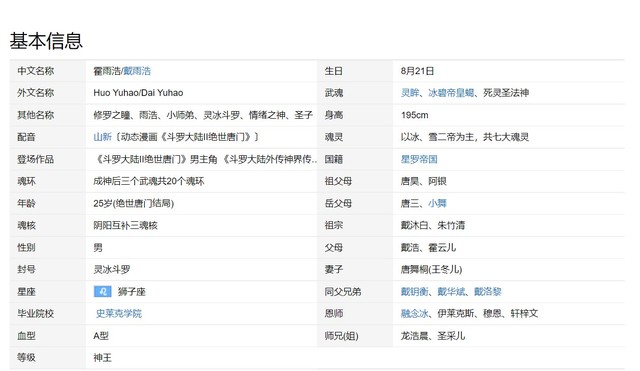This screenshot has width=640, height=371.
Task: Select the 龙浩晨、圣采儿 value
Action: point(433,335)
